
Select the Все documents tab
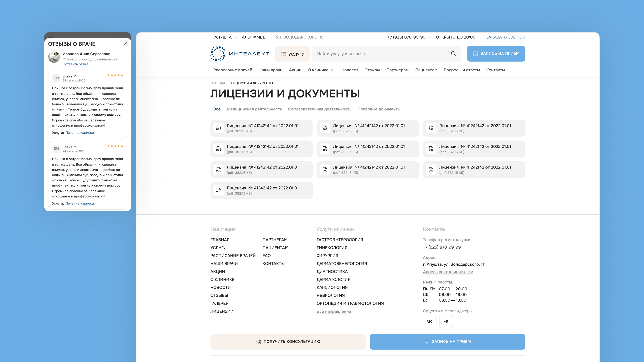217,109
